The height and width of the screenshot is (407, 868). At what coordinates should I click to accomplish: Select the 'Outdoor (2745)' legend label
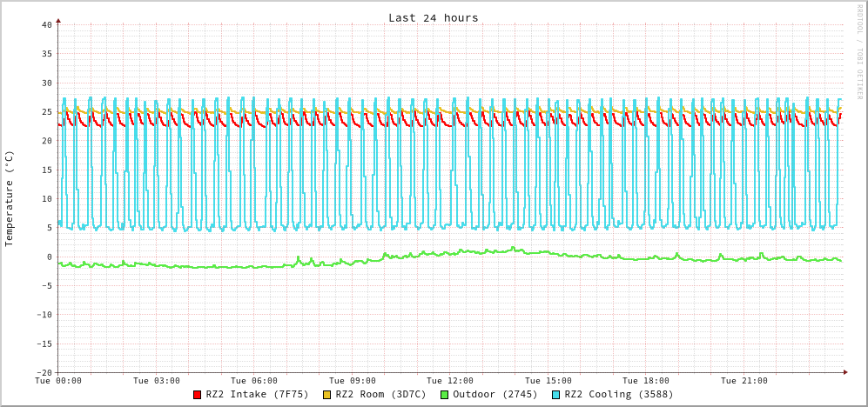pyautogui.click(x=495, y=395)
